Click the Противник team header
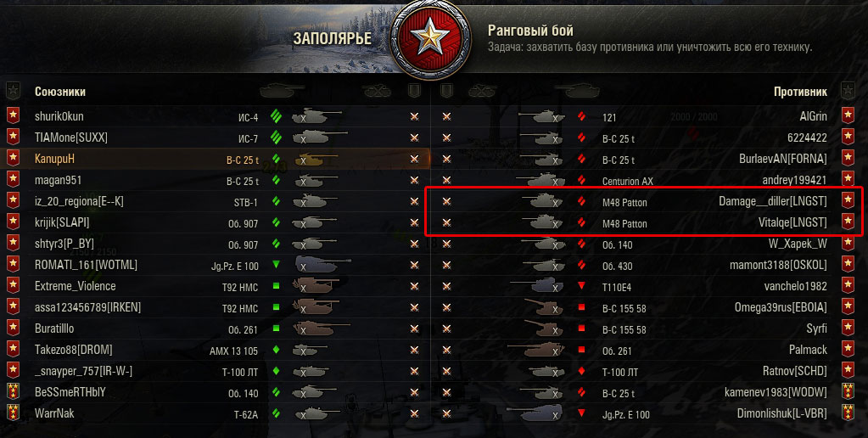The height and width of the screenshot is (438, 868). [x=800, y=92]
